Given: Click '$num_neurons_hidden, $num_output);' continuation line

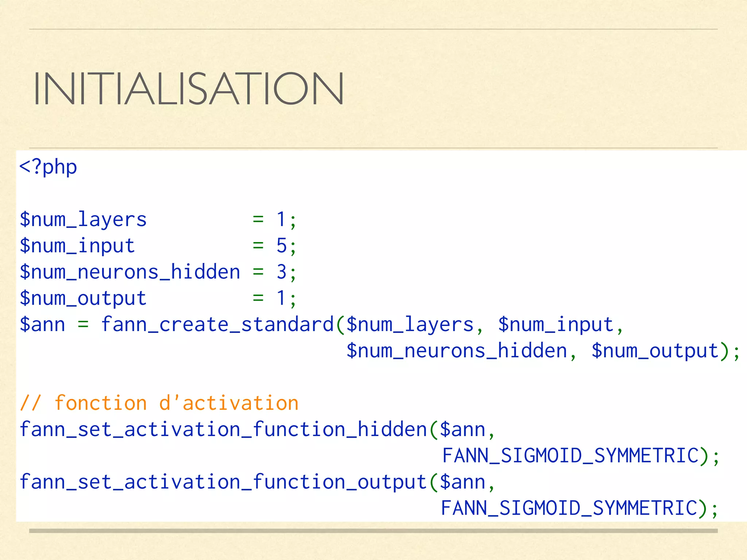Looking at the screenshot, I should (x=543, y=351).
